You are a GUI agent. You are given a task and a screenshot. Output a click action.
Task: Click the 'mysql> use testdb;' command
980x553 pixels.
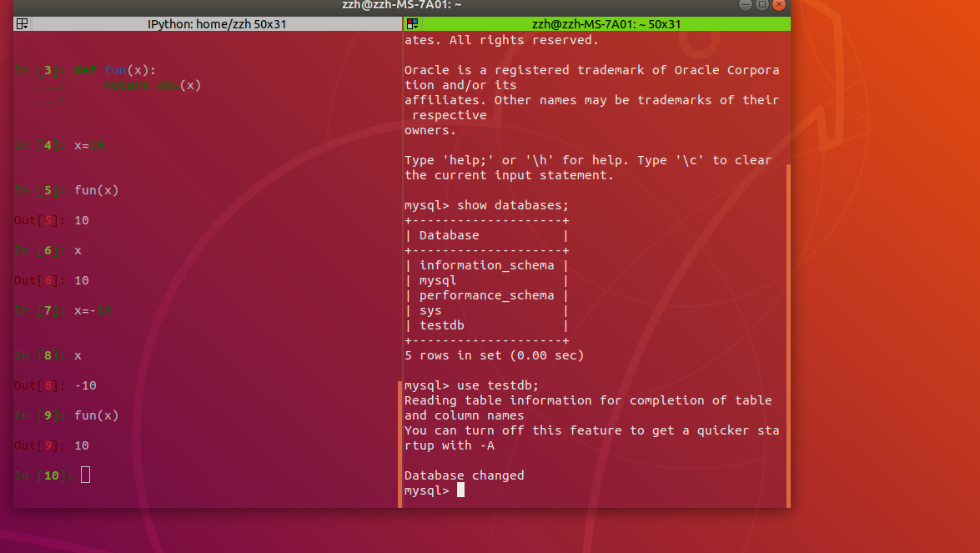click(x=472, y=385)
